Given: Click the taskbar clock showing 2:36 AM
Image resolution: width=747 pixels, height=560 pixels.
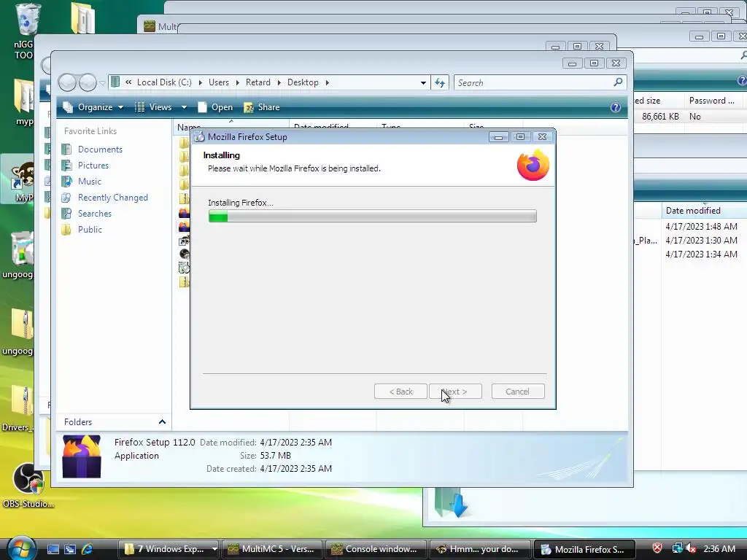Looking at the screenshot, I should pyautogui.click(x=719, y=548).
